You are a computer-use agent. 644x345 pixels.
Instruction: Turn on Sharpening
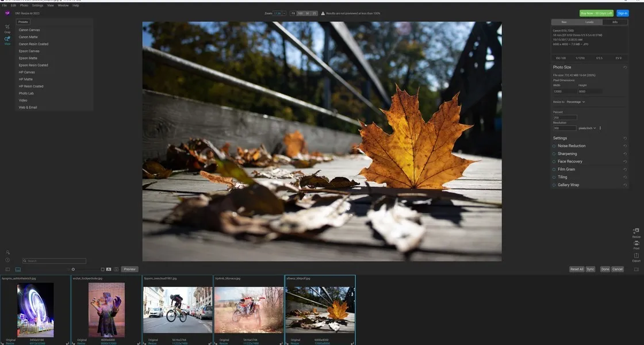(554, 154)
